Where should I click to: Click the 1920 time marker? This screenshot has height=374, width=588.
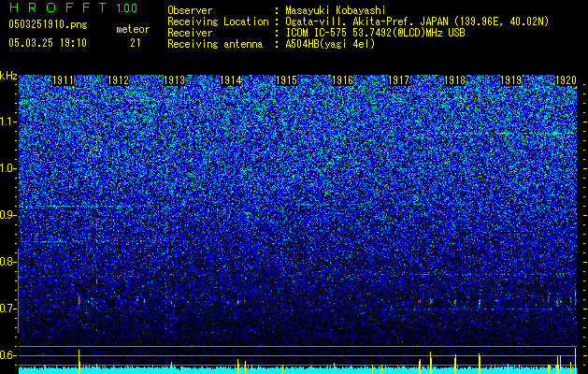coord(566,80)
